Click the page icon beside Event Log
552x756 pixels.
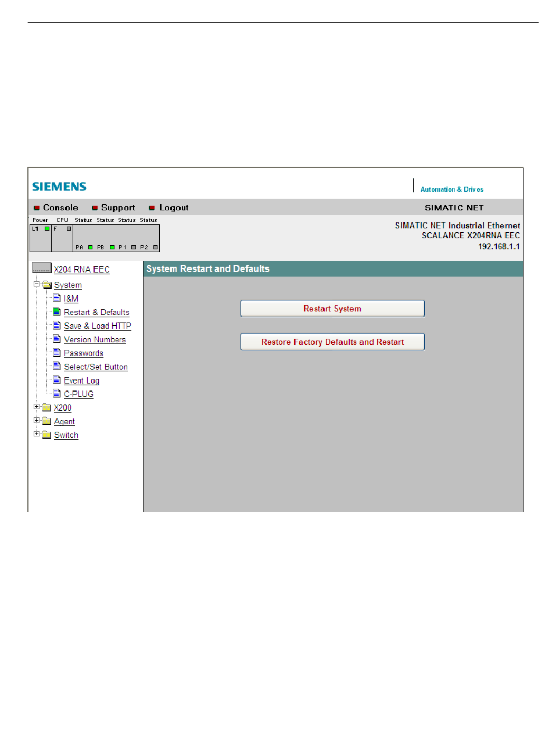click(x=57, y=380)
